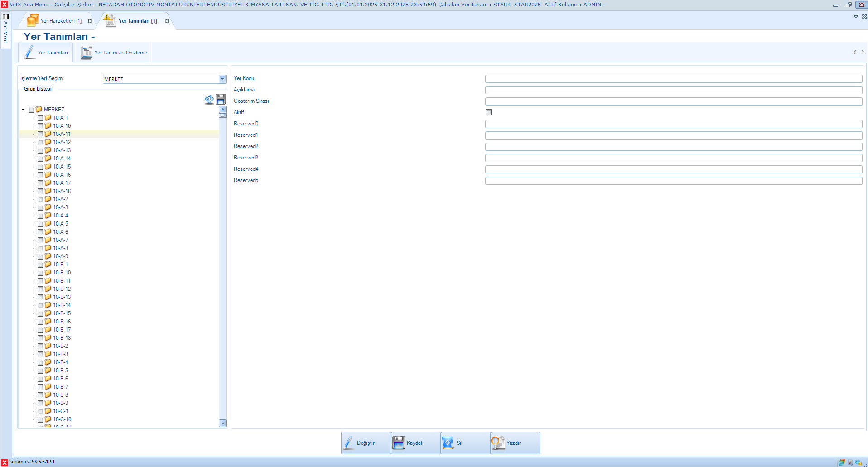Check the MERKEZ root node checkbox
This screenshot has width=868, height=467.
point(32,110)
